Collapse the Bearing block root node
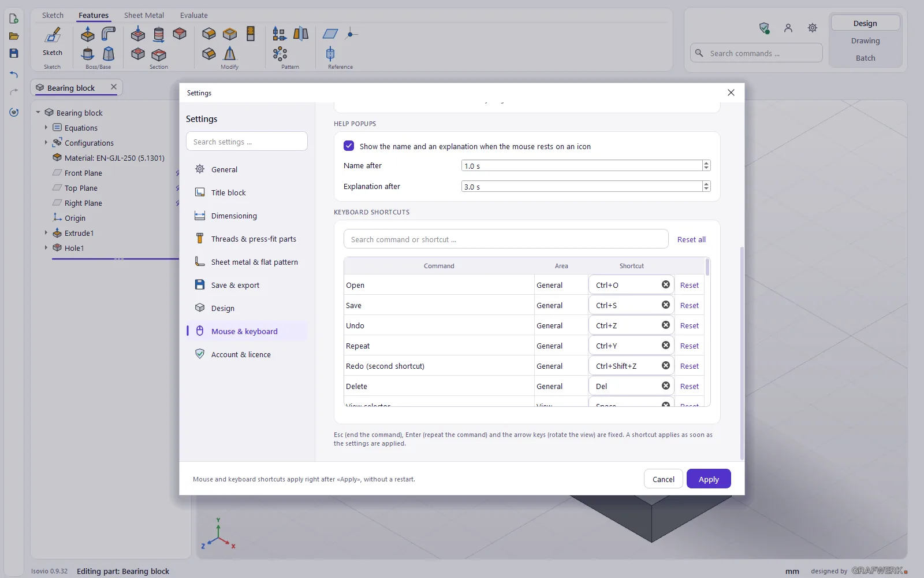This screenshot has height=578, width=924. coord(38,113)
